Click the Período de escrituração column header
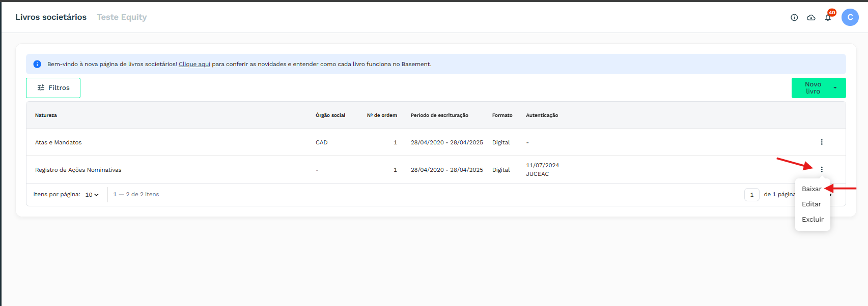Viewport: 868px width, 306px height. (439, 115)
